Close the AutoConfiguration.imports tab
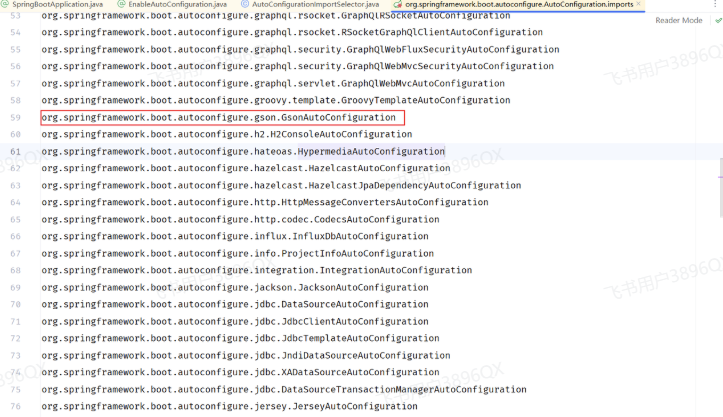This screenshot has width=723, height=417. [639, 4]
